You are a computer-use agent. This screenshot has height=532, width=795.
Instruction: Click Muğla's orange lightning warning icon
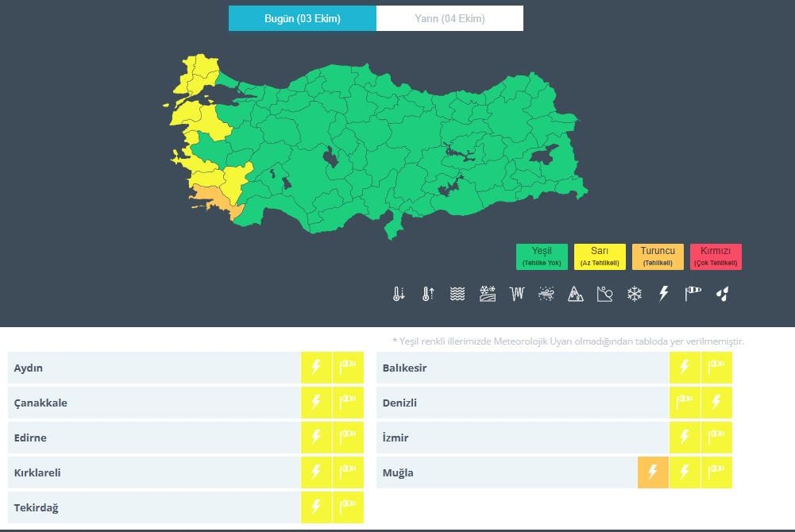pos(653,472)
